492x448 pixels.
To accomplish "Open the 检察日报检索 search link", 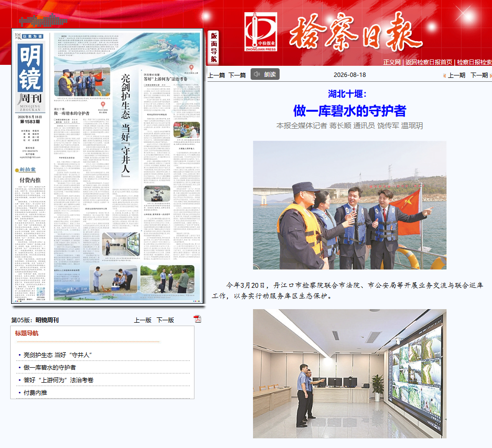I will click(474, 62).
